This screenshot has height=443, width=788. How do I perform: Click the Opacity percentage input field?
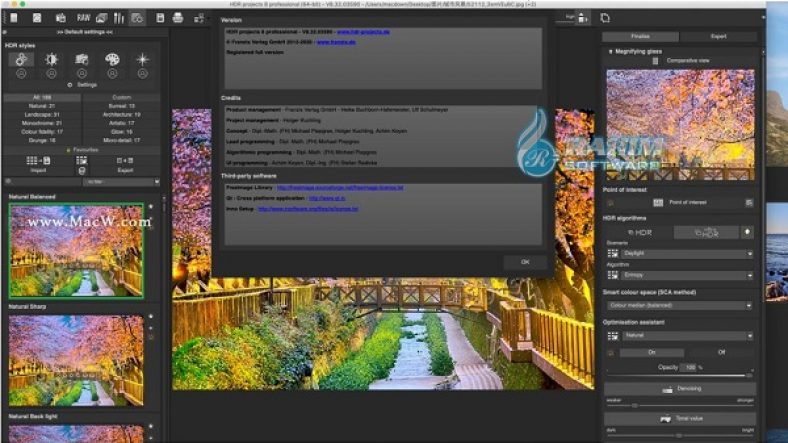click(688, 368)
